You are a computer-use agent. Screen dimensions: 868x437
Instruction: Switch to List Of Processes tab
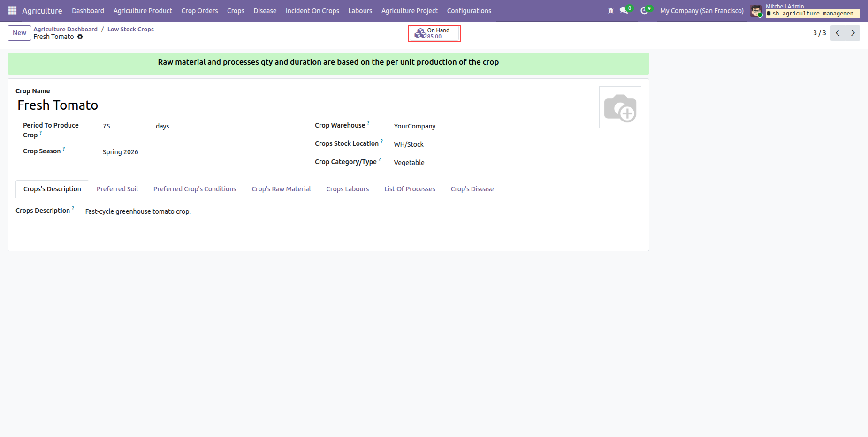point(410,189)
